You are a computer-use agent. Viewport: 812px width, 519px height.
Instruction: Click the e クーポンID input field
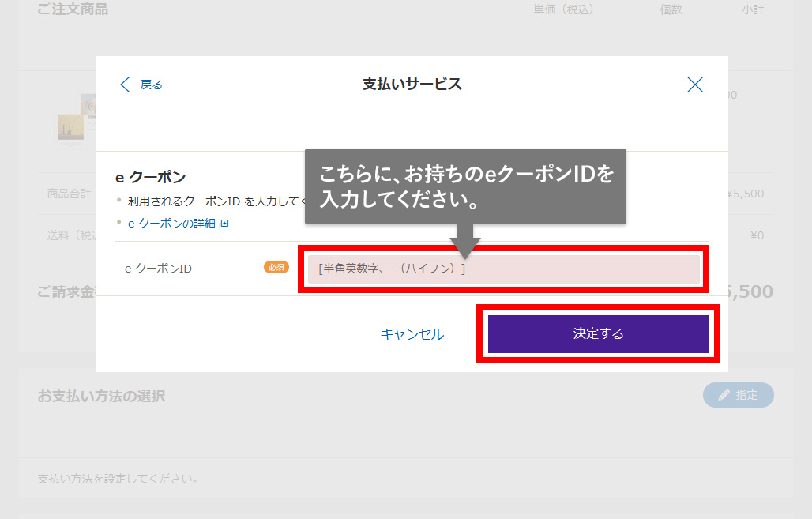[x=503, y=269]
